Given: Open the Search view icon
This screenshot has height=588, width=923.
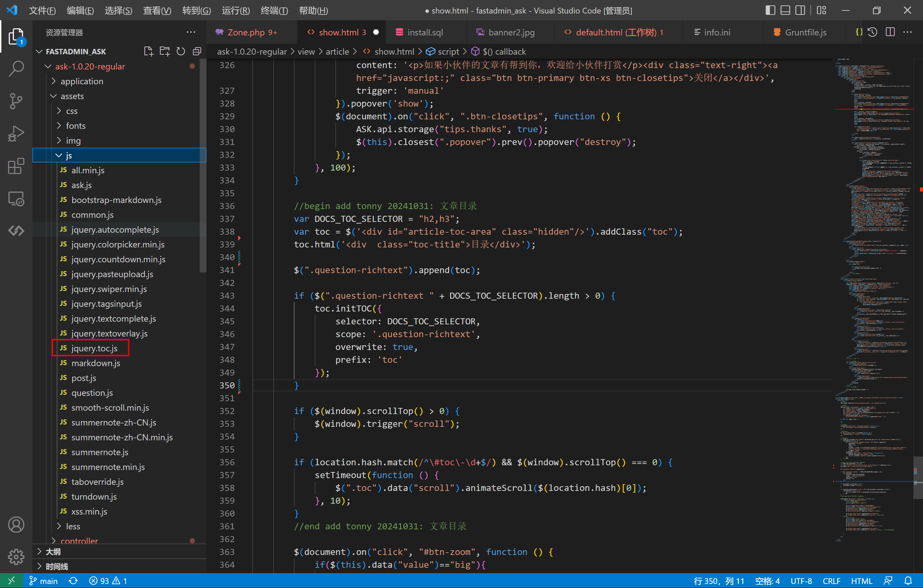Looking at the screenshot, I should [x=16, y=68].
